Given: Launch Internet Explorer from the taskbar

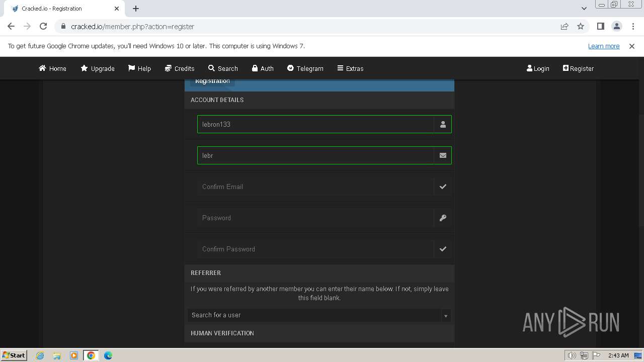Looking at the screenshot, I should pos(40,355).
